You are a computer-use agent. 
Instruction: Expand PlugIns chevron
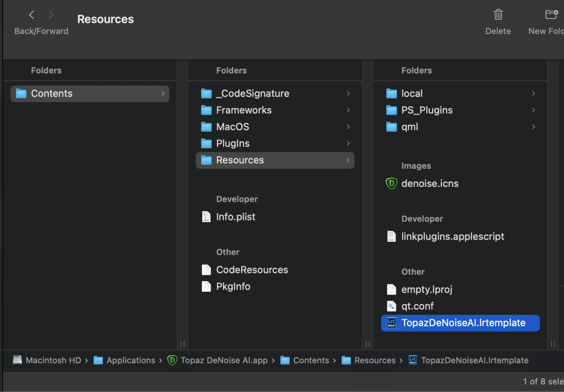click(x=348, y=143)
